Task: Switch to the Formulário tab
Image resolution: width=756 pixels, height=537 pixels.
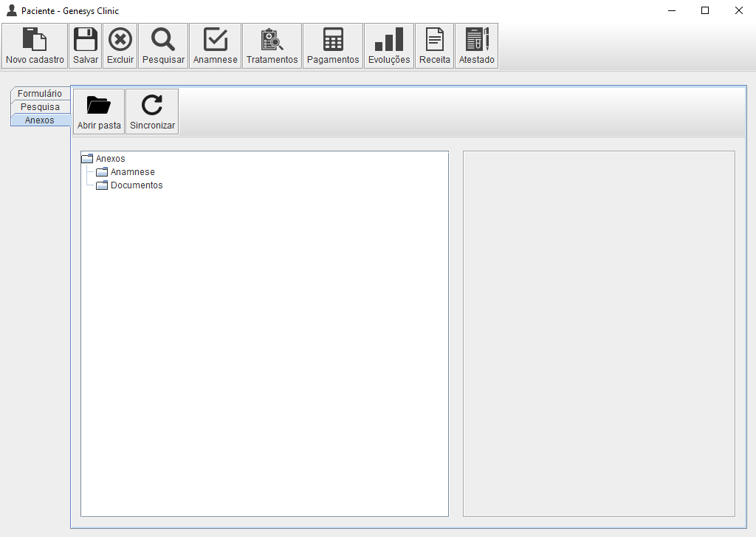Action: pyautogui.click(x=40, y=94)
